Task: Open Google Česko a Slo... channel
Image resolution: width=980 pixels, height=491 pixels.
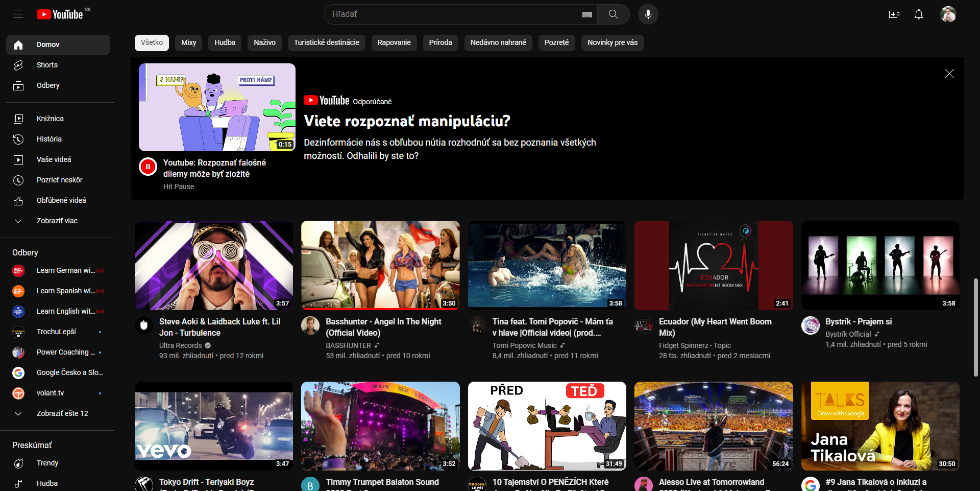Action: [58, 372]
